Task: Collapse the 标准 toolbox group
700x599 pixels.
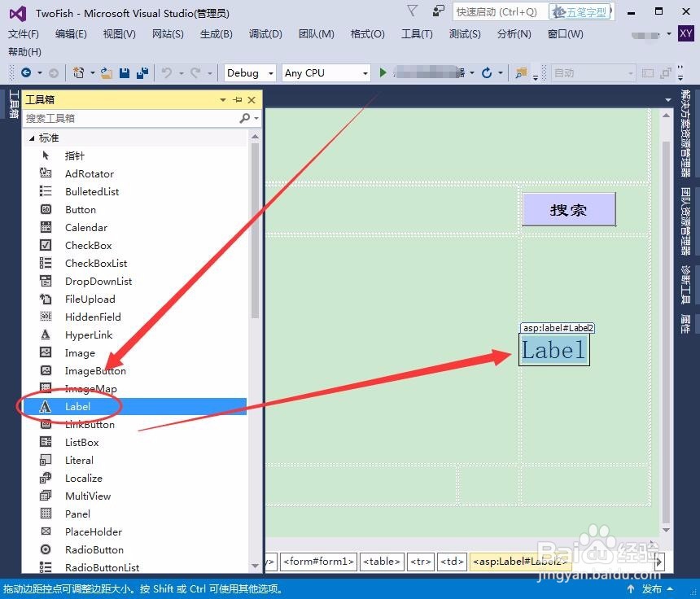Action: point(32,138)
